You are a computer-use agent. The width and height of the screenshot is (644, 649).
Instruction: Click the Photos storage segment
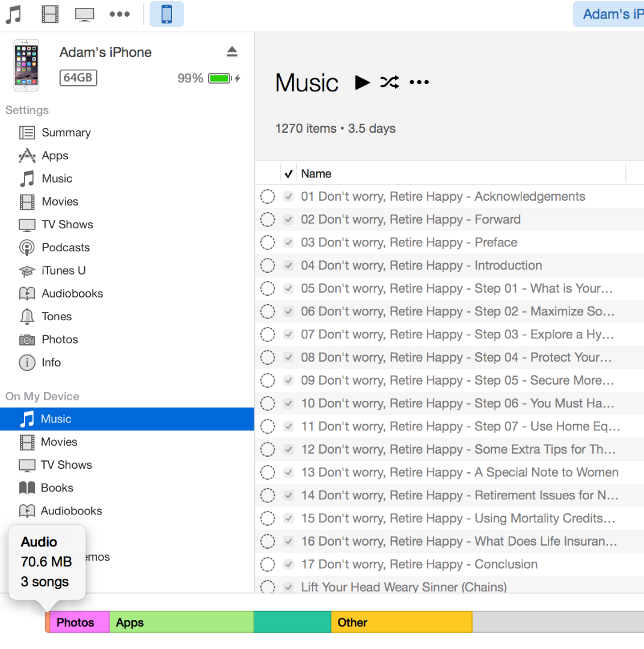point(80,622)
